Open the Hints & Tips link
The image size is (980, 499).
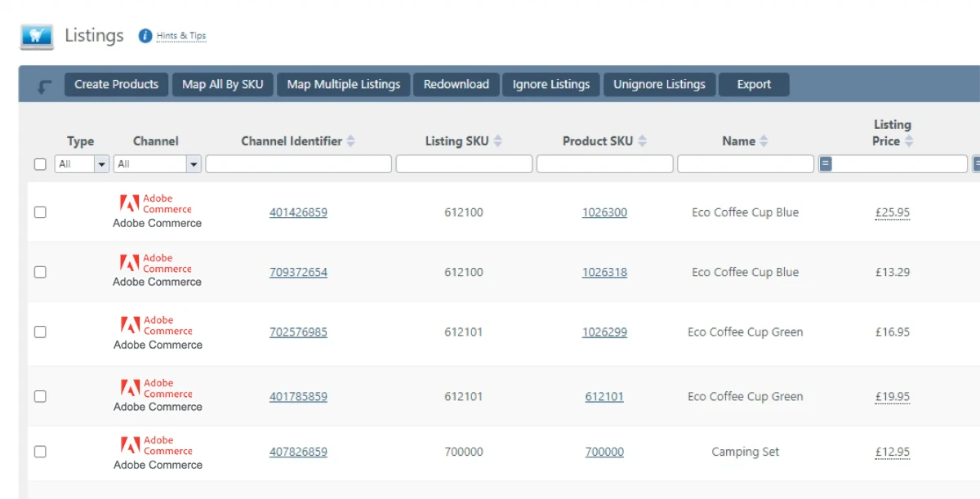181,36
